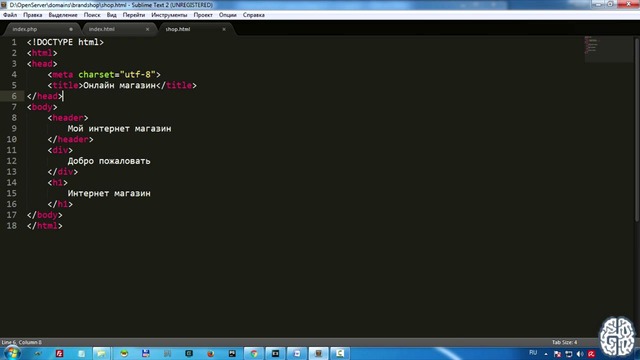The image size is (640, 360).
Task: Show hidden tray icons arrow
Action: pos(546,354)
